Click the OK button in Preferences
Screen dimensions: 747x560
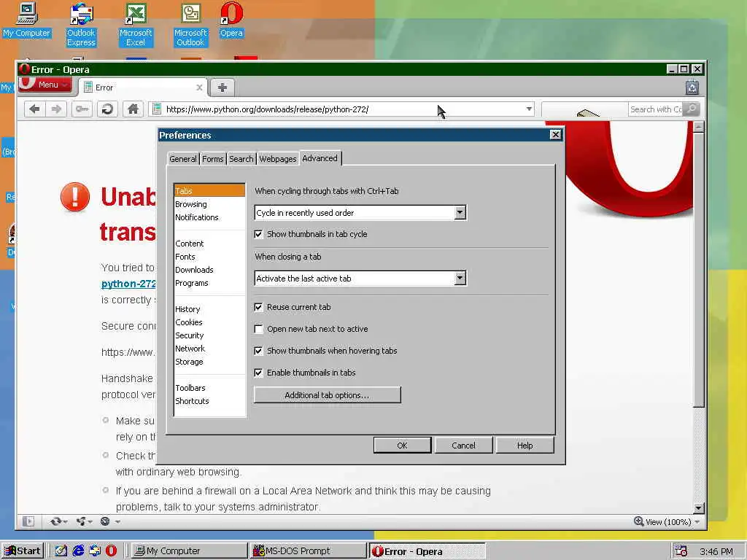pos(402,446)
